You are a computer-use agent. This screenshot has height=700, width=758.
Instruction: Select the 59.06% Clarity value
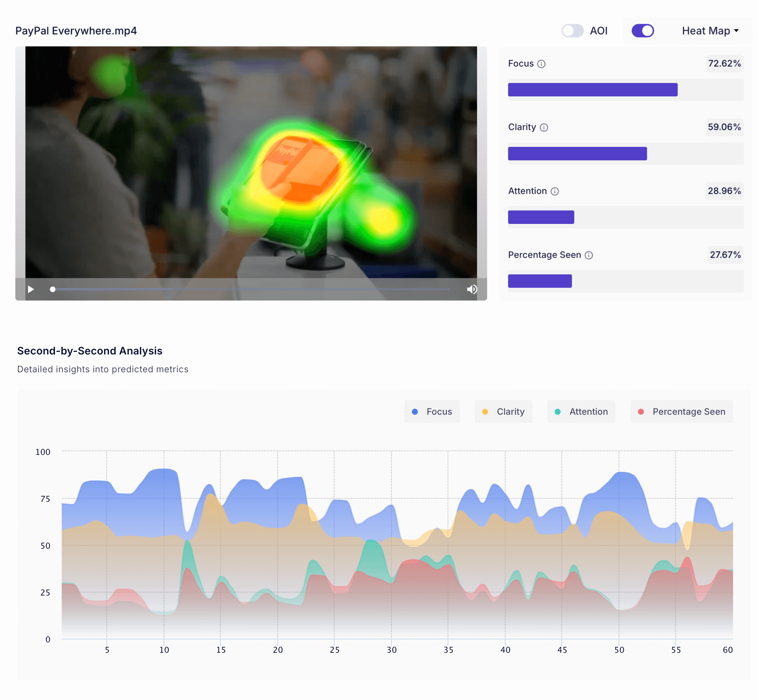(724, 127)
